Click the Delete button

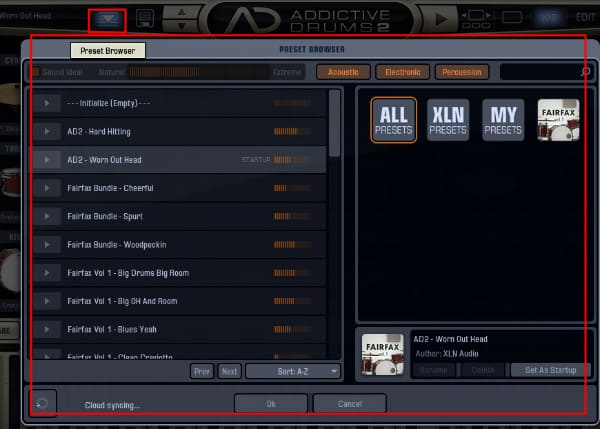[483, 370]
